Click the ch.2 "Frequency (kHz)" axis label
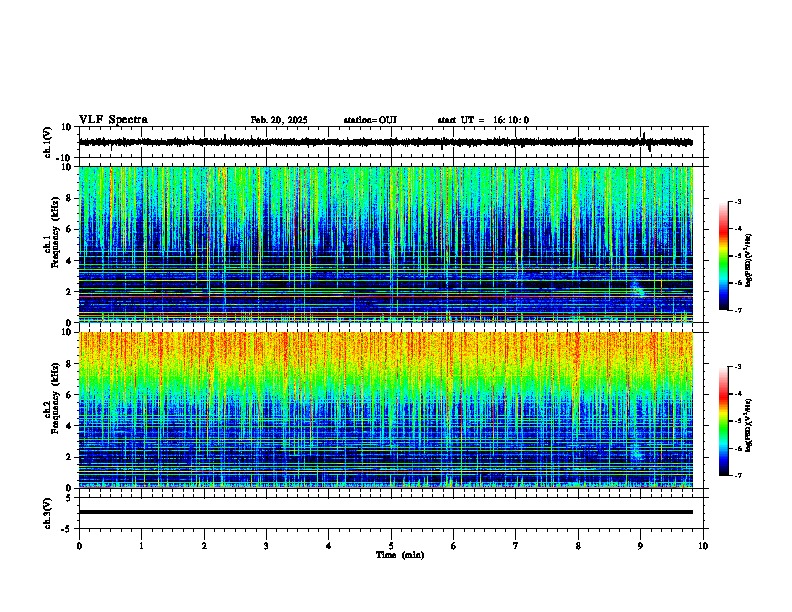792x612 pixels. pos(55,398)
